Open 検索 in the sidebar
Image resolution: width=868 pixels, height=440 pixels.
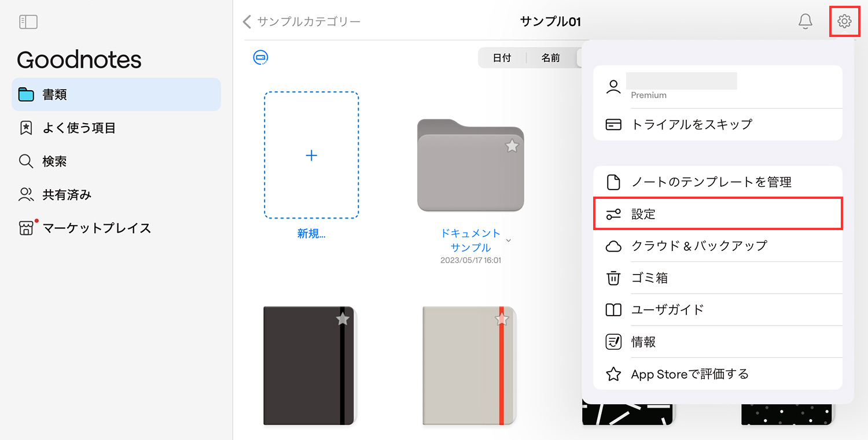point(116,161)
